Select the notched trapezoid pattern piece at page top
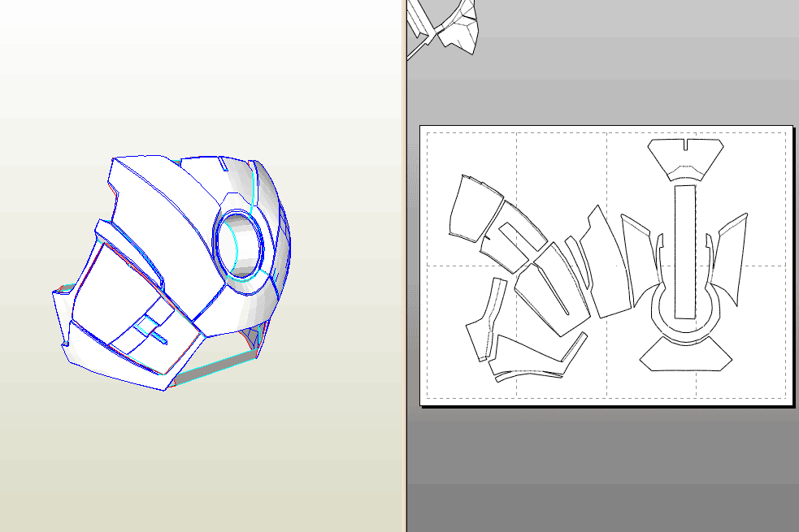799x532 pixels. [x=685, y=160]
